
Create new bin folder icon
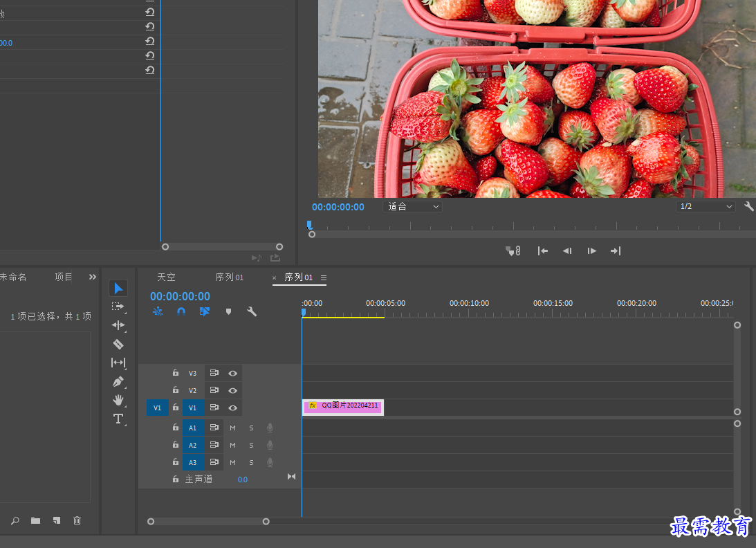36,520
